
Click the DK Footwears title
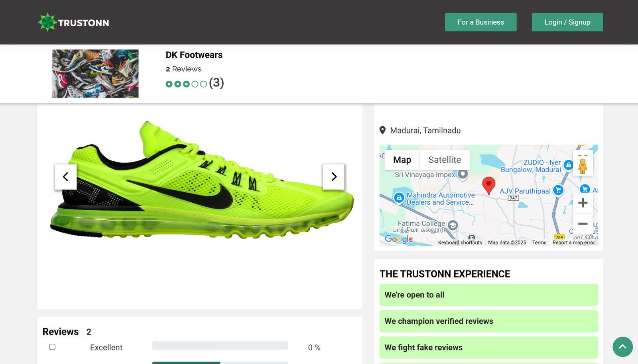[x=194, y=55]
